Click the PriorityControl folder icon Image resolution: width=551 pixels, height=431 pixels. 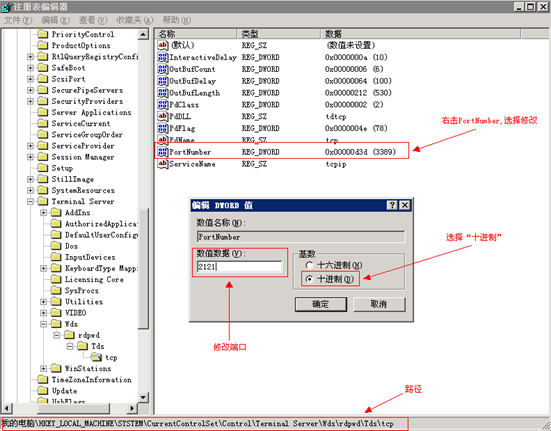[x=43, y=34]
